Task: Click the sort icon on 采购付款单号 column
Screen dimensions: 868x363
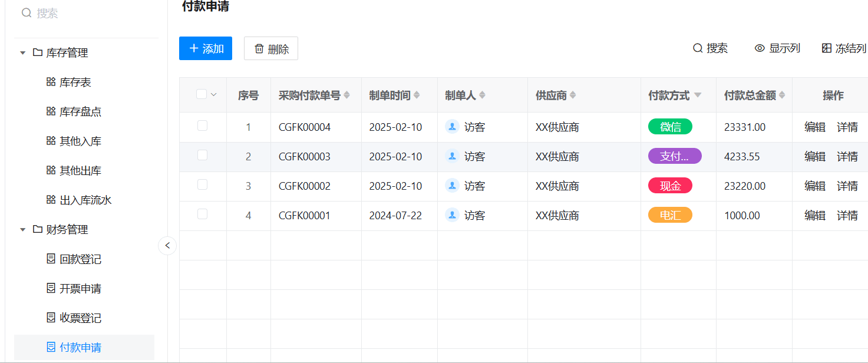Action: (346, 95)
